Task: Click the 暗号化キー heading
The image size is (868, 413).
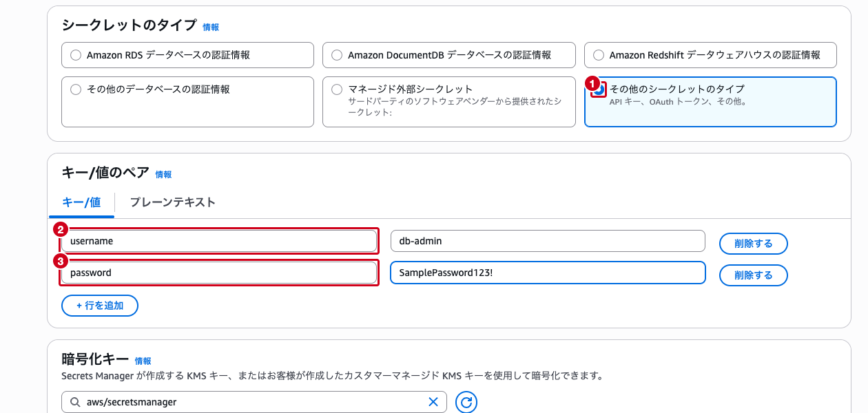Action: click(x=95, y=359)
